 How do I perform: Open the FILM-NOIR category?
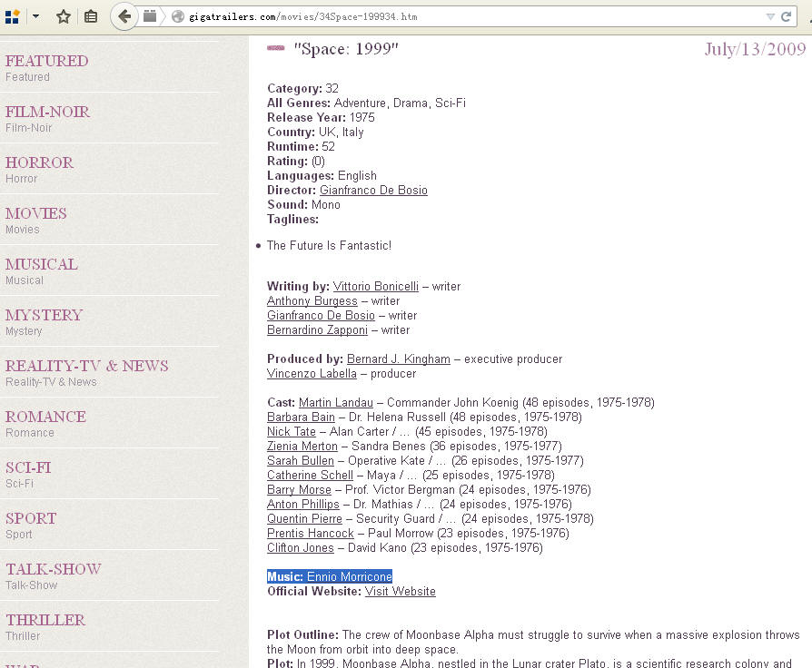coord(47,112)
